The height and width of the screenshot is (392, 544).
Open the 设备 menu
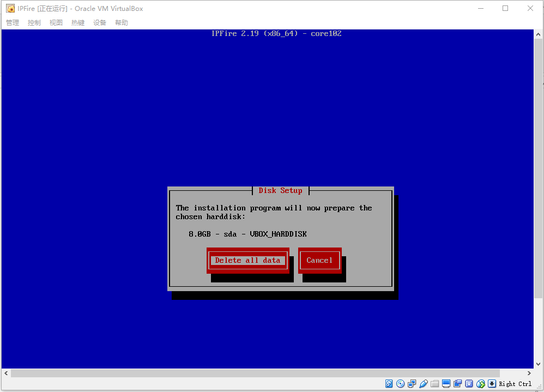100,22
